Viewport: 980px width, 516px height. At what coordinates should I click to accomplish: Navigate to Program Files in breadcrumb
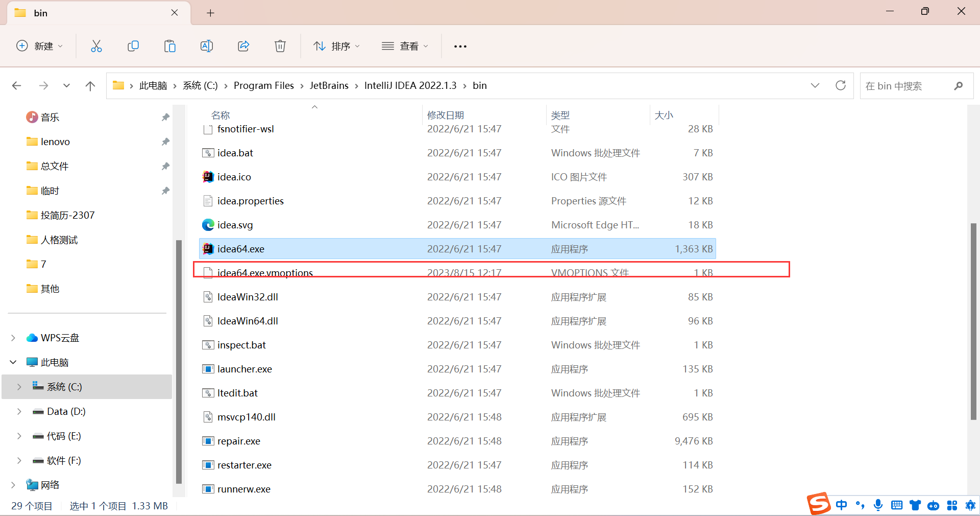pyautogui.click(x=263, y=85)
